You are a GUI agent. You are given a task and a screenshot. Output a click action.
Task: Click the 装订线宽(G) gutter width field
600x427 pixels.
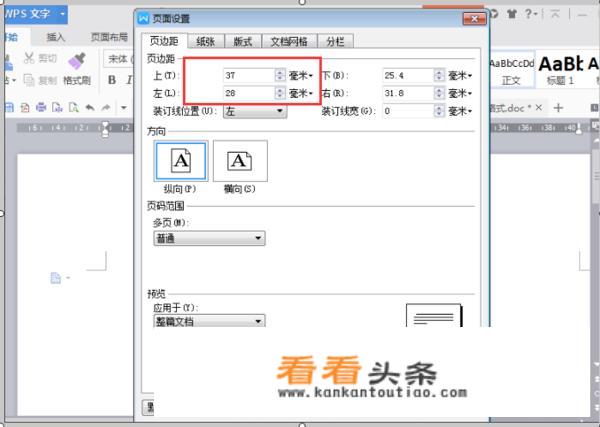(x=408, y=111)
